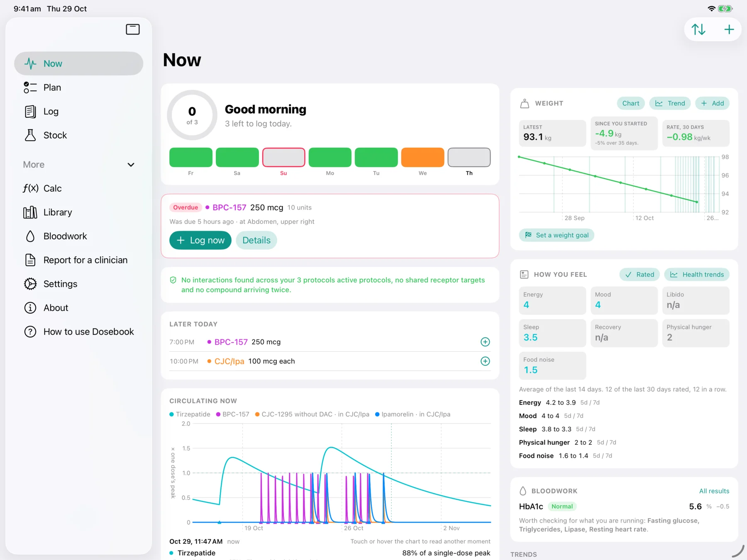
Task: Select the missed Sunday day bar
Action: pyautogui.click(x=283, y=157)
